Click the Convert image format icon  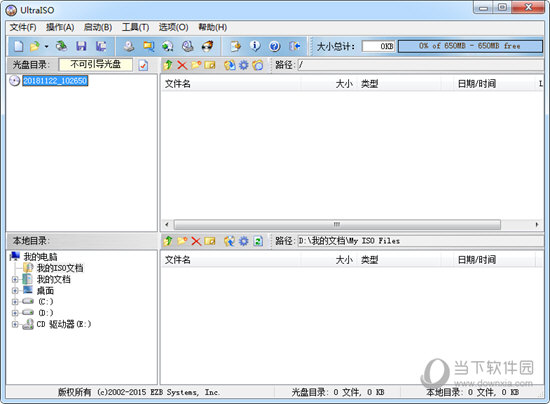coord(148,46)
